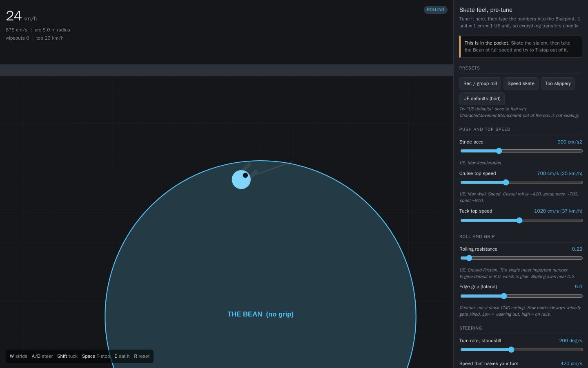588x368 pixels.
Task: Click the Space T-stop key hint
Action: [x=96, y=356]
